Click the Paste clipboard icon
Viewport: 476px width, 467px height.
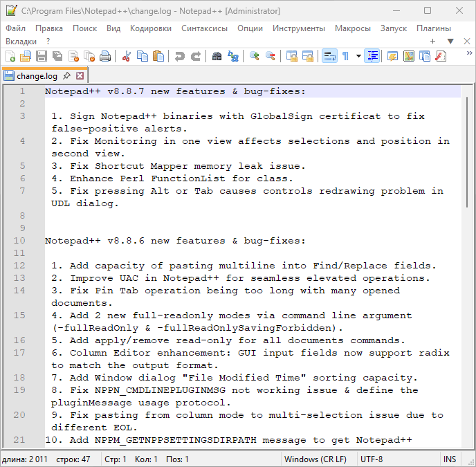[158, 56]
